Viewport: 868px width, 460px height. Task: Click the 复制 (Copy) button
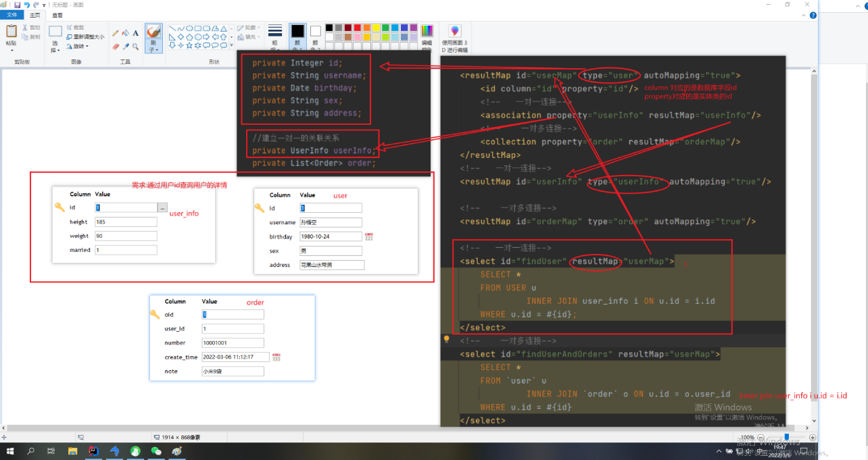click(31, 37)
